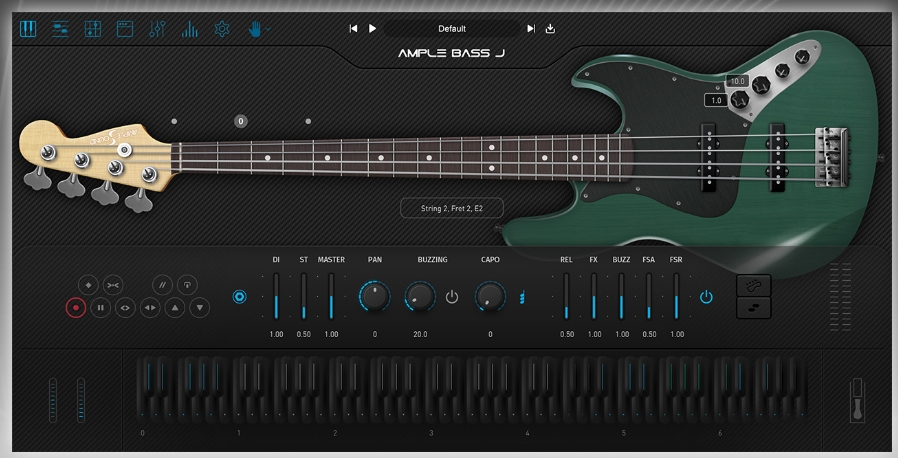Click the eye-shaped button
This screenshot has width=898, height=458.
click(125, 308)
